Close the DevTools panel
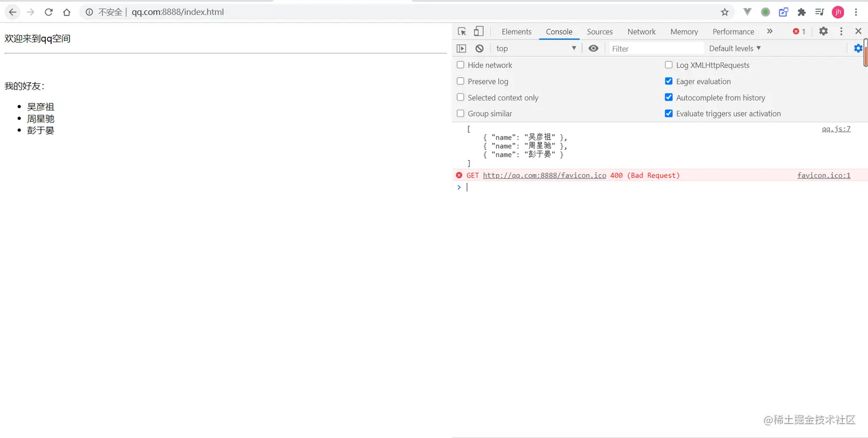The width and height of the screenshot is (868, 438). (858, 32)
